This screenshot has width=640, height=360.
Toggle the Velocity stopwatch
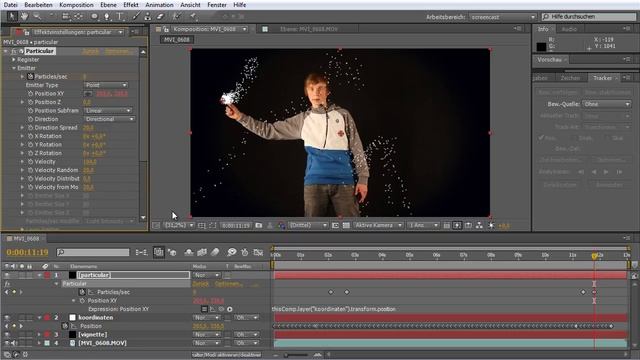31,162
